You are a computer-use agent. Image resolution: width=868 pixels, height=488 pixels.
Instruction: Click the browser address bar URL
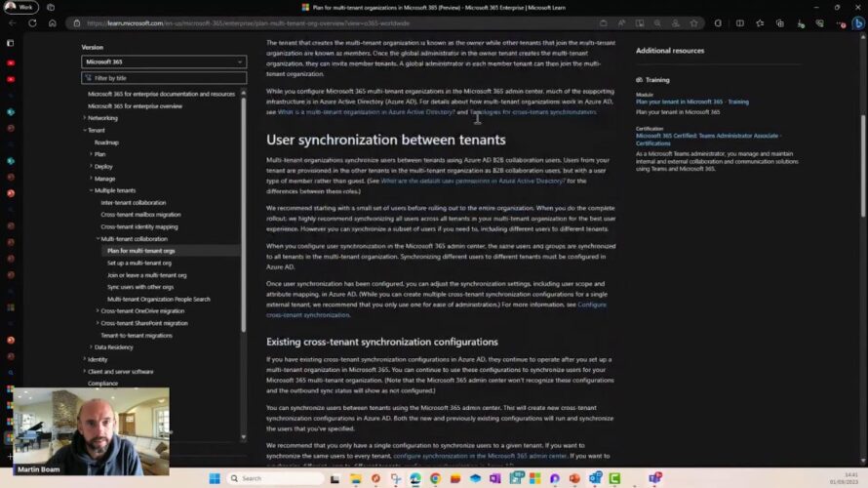(249, 23)
